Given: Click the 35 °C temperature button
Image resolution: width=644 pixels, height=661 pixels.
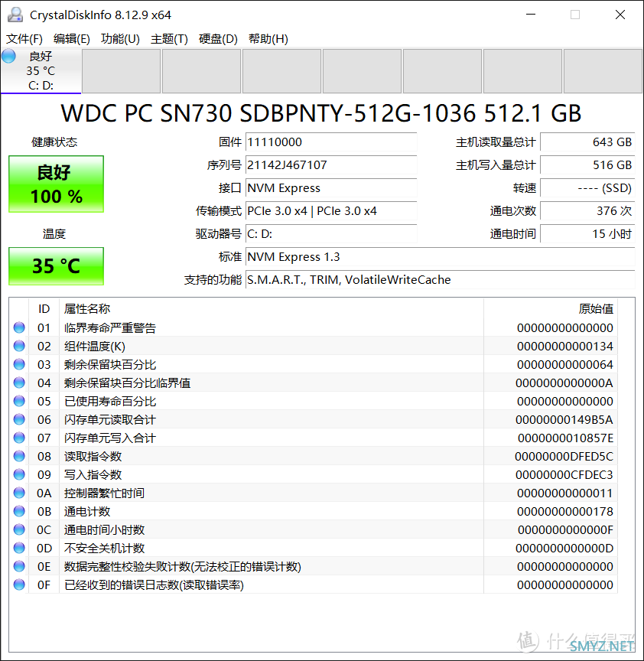Looking at the screenshot, I should pos(56,266).
